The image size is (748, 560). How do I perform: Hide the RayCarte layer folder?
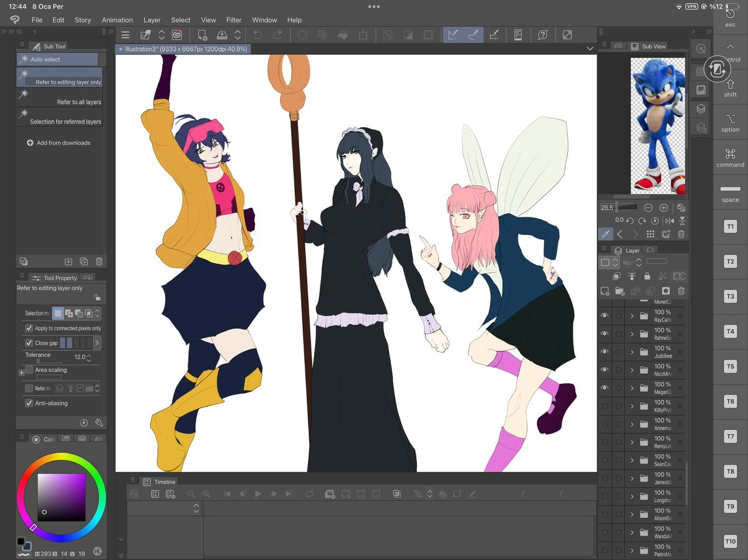click(604, 316)
